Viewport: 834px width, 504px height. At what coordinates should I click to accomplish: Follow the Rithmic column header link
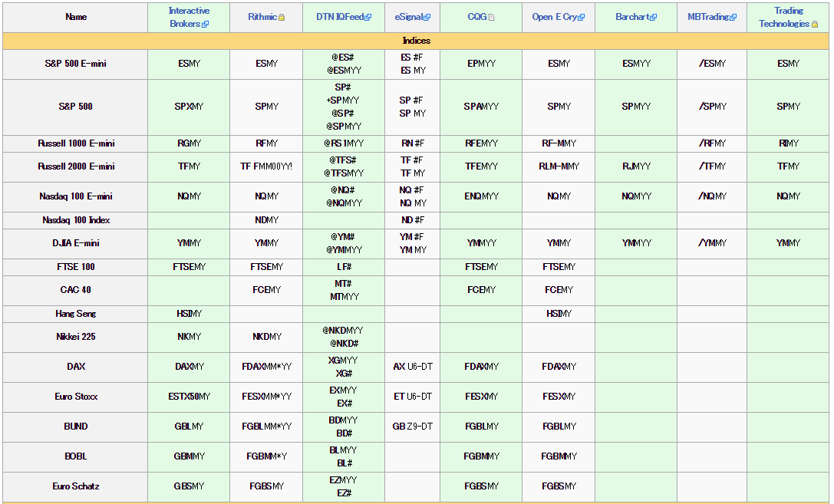point(262,17)
